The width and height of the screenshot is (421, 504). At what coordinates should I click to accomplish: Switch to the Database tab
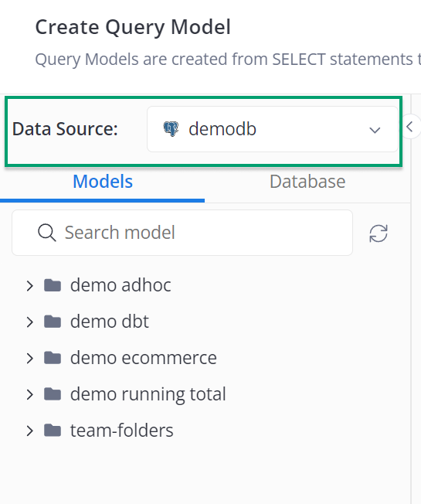pyautogui.click(x=307, y=182)
